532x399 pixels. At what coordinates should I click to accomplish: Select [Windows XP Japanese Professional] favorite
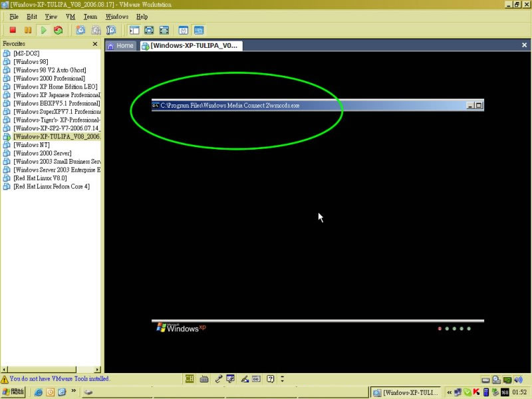click(x=57, y=95)
